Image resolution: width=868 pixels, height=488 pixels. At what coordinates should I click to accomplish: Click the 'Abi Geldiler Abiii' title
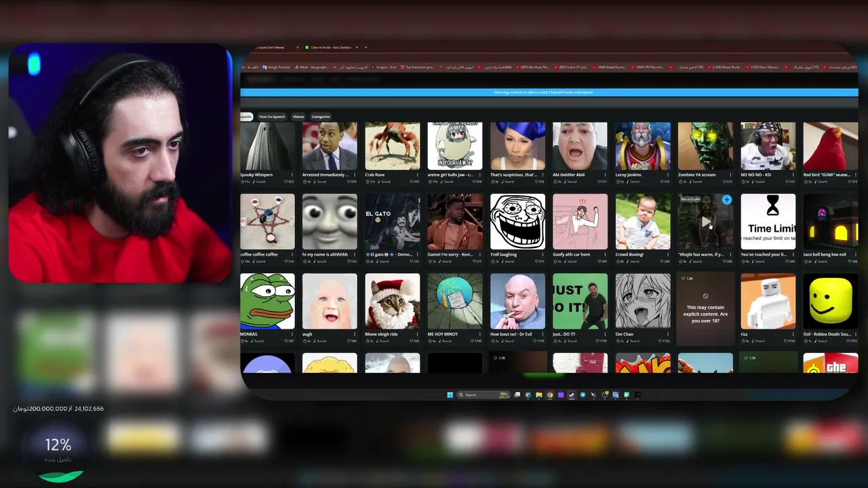(568, 175)
